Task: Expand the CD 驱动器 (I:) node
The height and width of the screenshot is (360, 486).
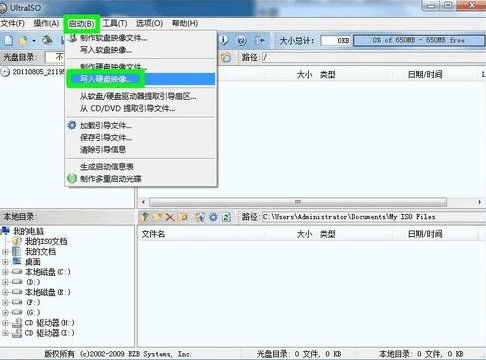Action: tap(5, 333)
